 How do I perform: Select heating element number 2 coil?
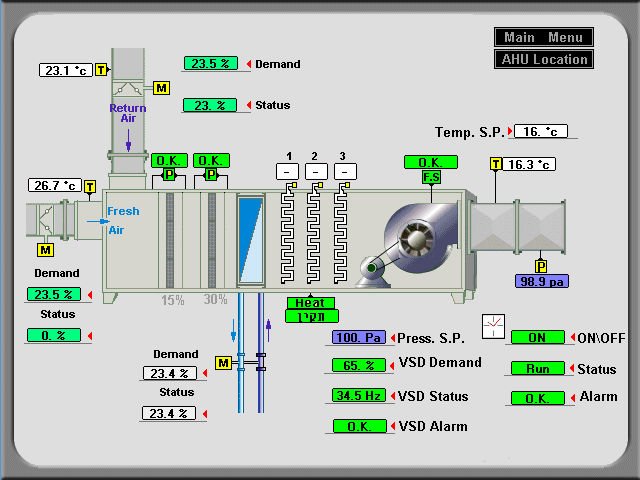click(x=314, y=233)
